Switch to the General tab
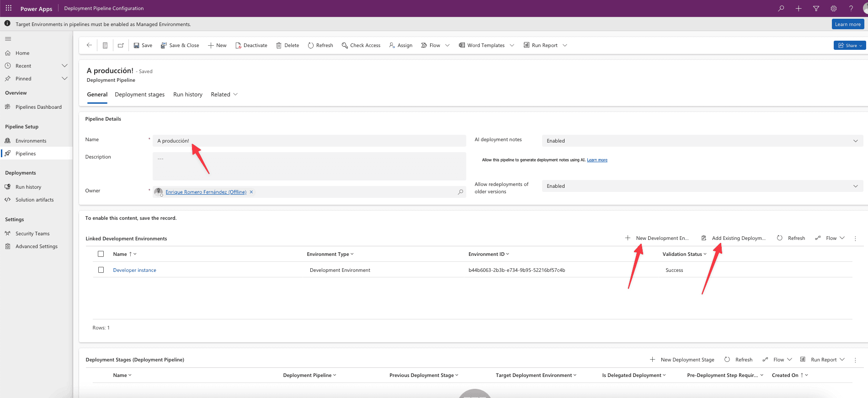The image size is (868, 398). click(97, 95)
